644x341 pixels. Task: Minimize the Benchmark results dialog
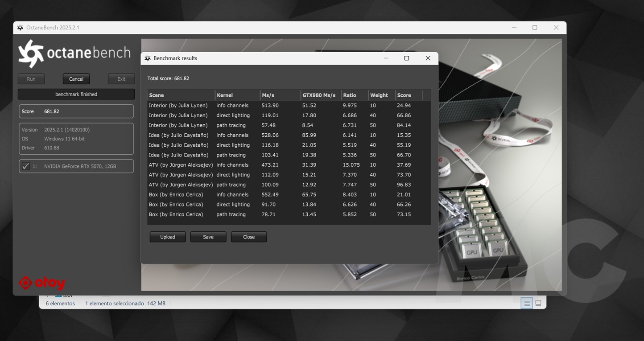point(386,58)
